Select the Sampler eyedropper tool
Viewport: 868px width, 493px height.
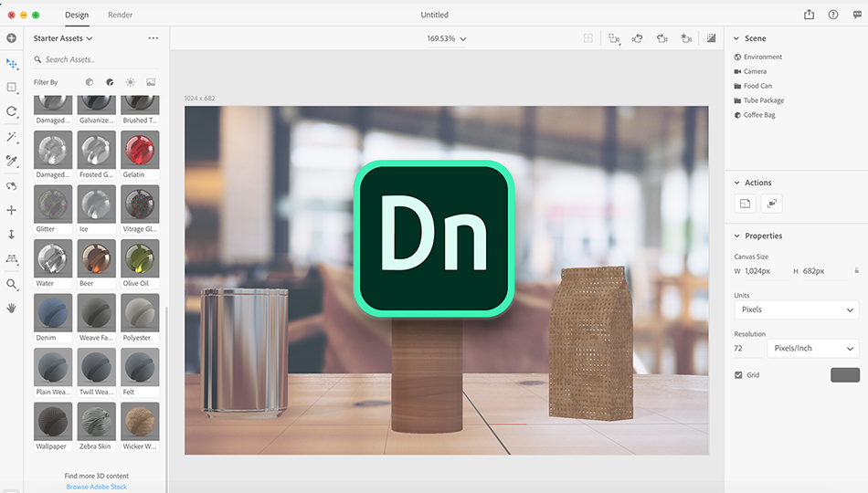(x=12, y=161)
